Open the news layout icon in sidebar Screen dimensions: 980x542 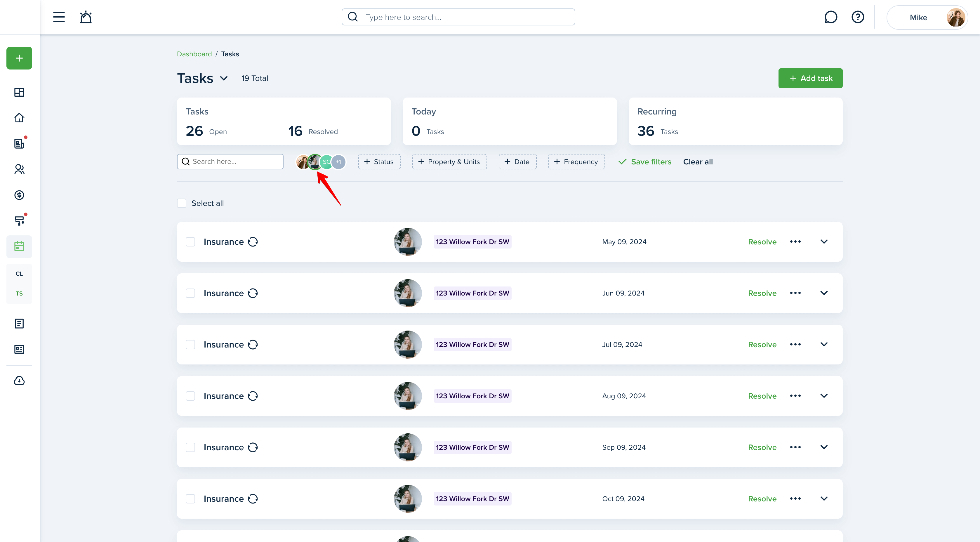(19, 349)
